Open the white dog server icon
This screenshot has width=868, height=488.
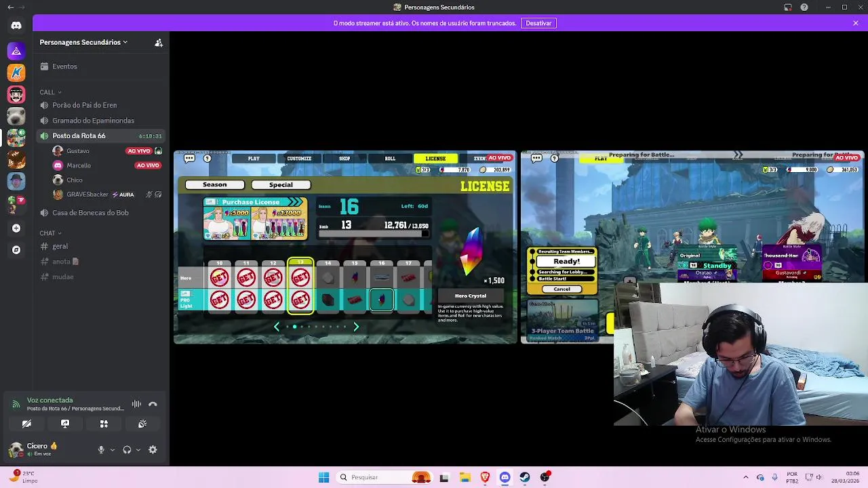point(16,116)
